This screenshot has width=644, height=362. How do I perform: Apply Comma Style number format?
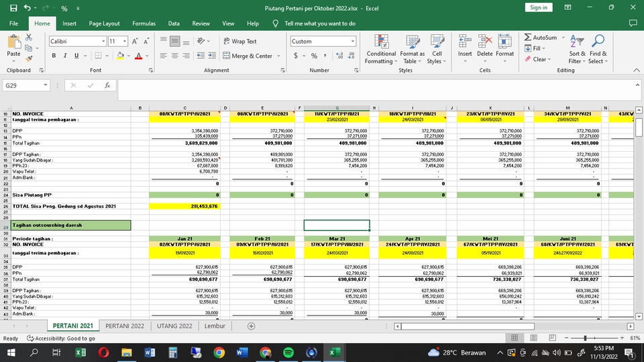[x=325, y=56]
